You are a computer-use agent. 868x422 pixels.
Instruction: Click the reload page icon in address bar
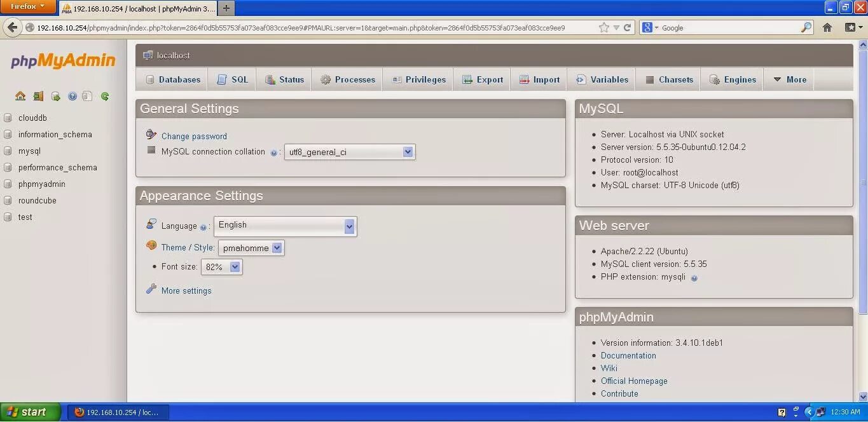coord(627,27)
